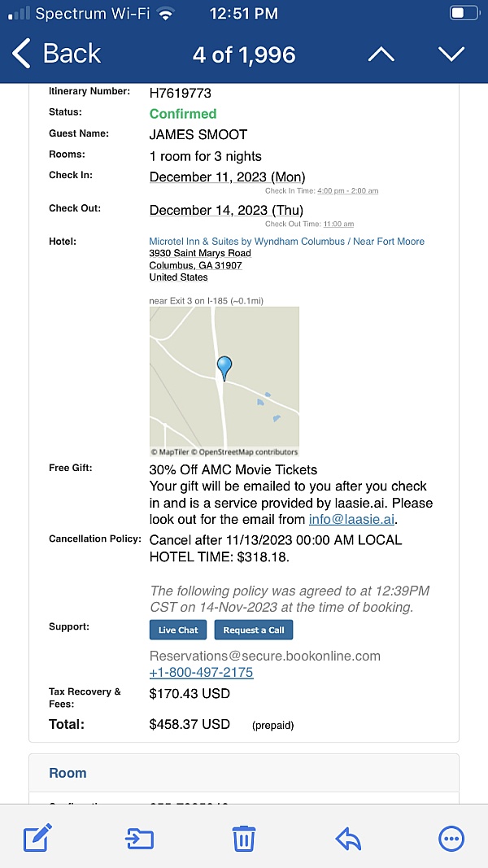Tap the compose new message icon
The image size is (488, 868).
coord(37,837)
